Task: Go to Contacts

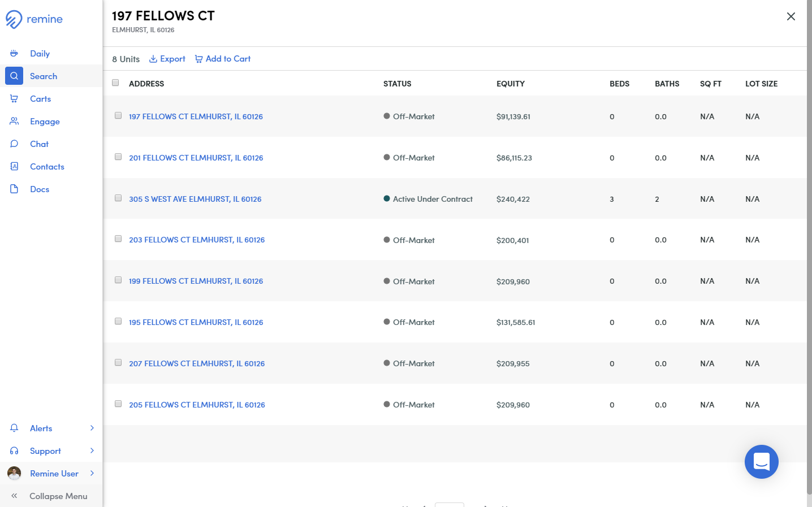Action: (47, 167)
